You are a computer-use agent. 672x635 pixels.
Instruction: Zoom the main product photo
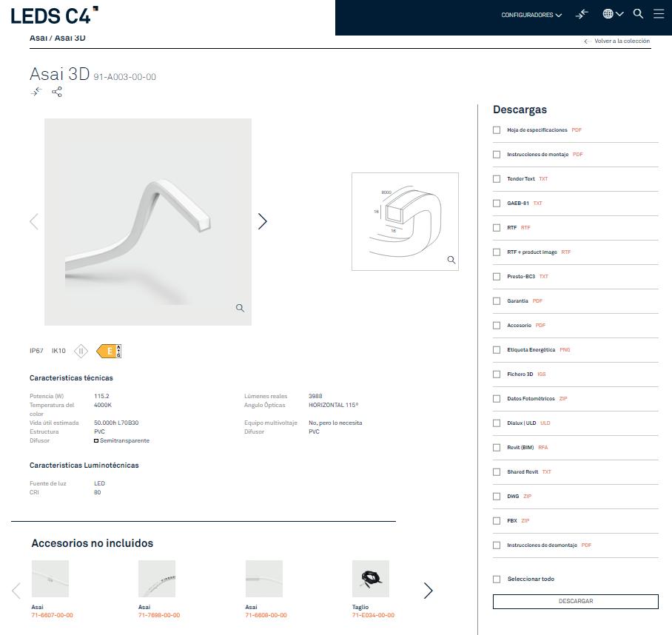[240, 308]
